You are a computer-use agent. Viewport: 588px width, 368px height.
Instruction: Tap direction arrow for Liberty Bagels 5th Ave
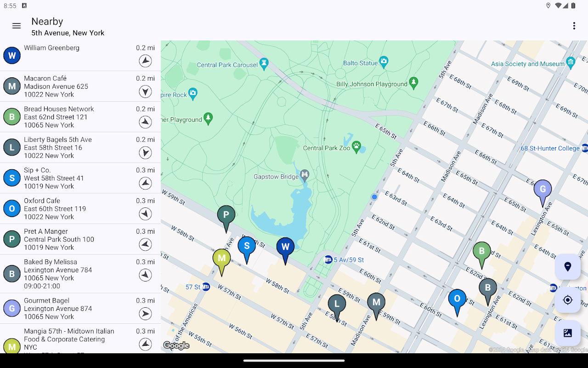click(145, 153)
